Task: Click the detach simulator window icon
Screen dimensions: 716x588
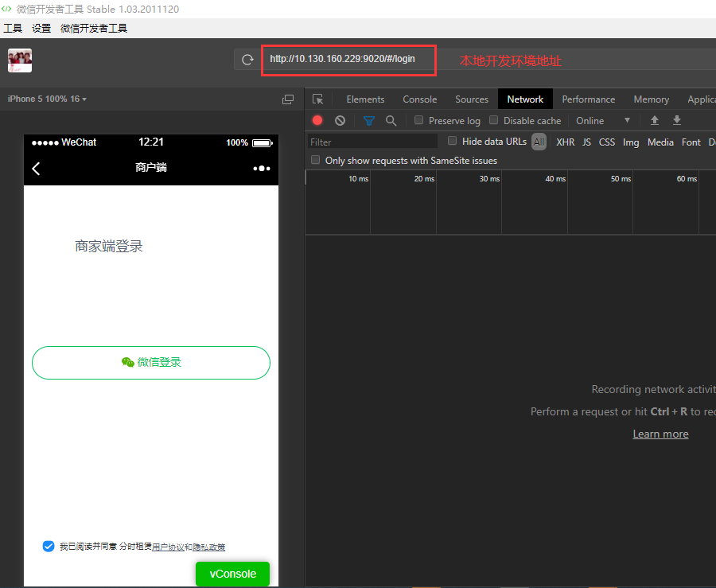Action: pyautogui.click(x=288, y=99)
